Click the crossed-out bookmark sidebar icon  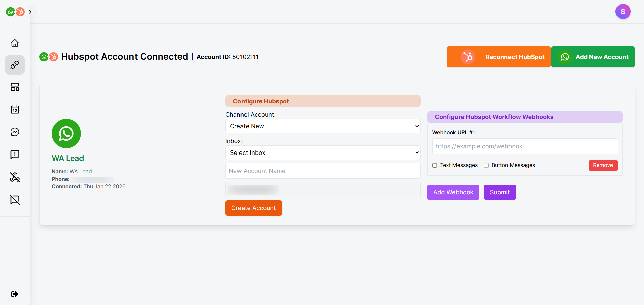point(15,200)
